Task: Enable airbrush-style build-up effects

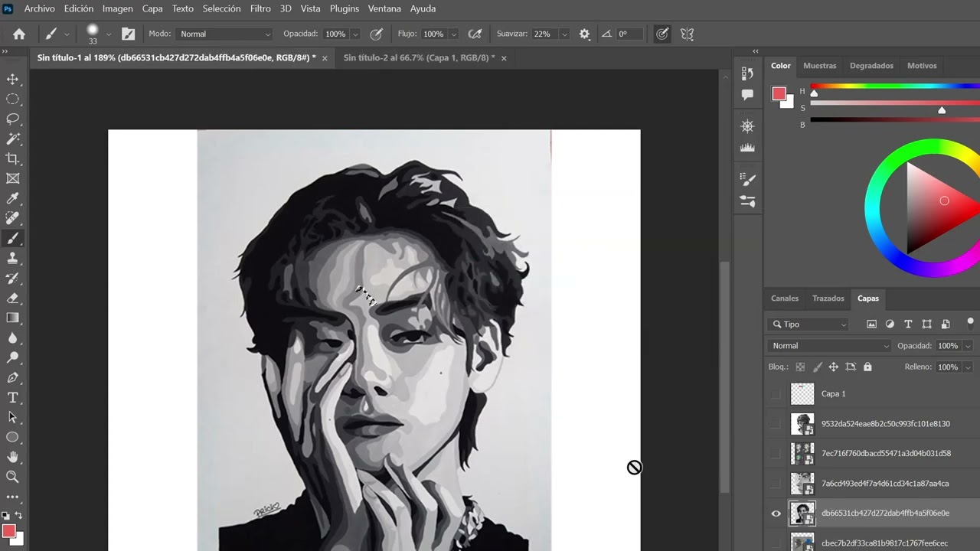Action: pyautogui.click(x=475, y=34)
